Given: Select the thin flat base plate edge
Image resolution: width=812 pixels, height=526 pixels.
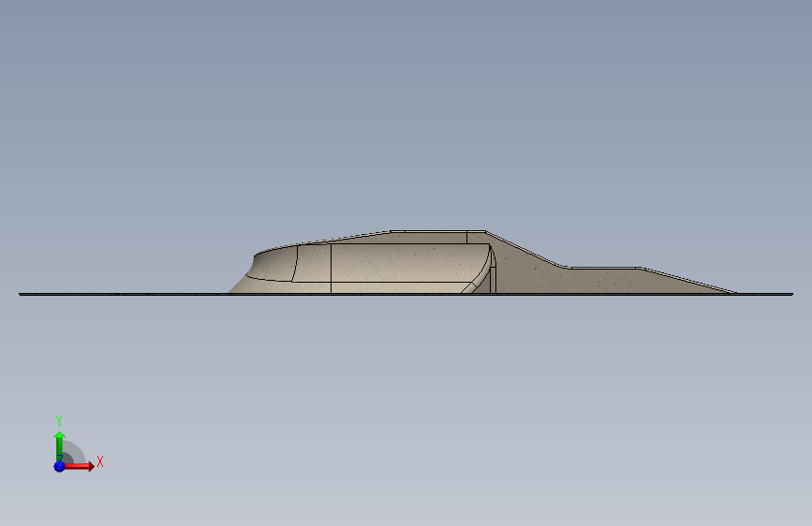Looking at the screenshot, I should 406,294.
